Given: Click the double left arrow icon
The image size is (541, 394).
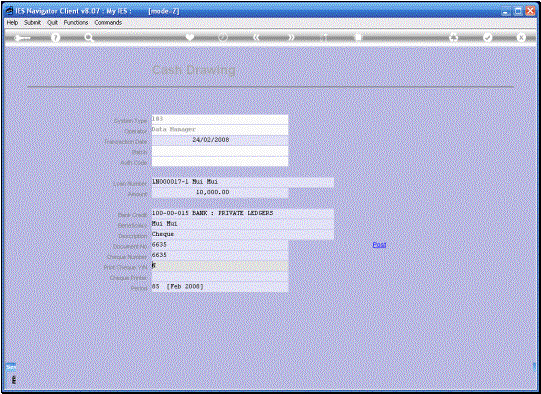Looking at the screenshot, I should pos(256,37).
